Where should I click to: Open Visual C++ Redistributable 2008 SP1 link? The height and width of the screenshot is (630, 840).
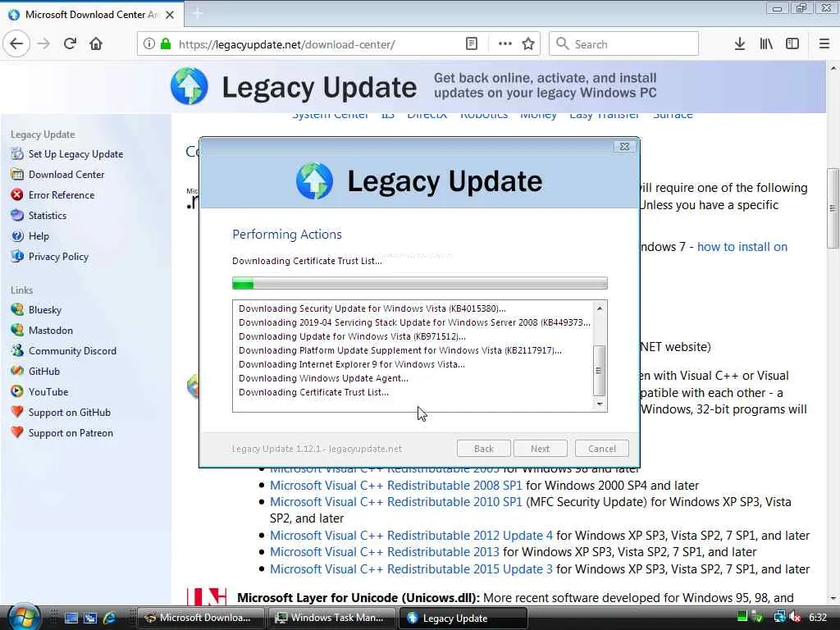pos(395,486)
